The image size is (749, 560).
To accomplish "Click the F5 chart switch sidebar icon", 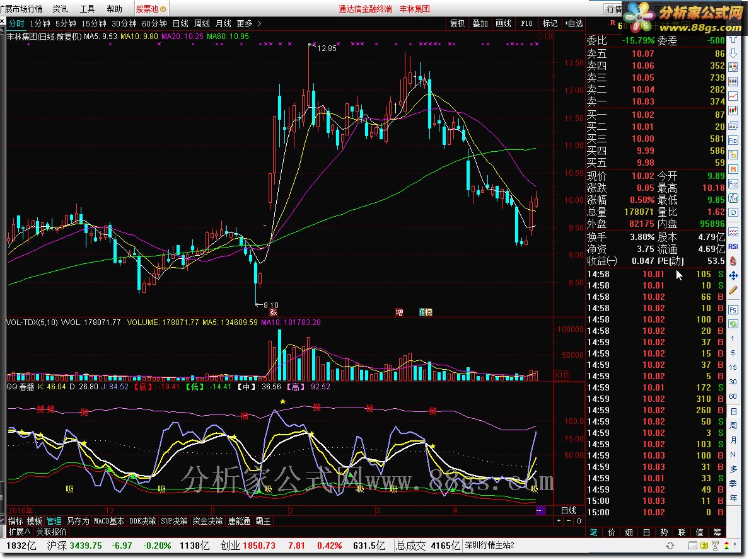I will coord(733,309).
